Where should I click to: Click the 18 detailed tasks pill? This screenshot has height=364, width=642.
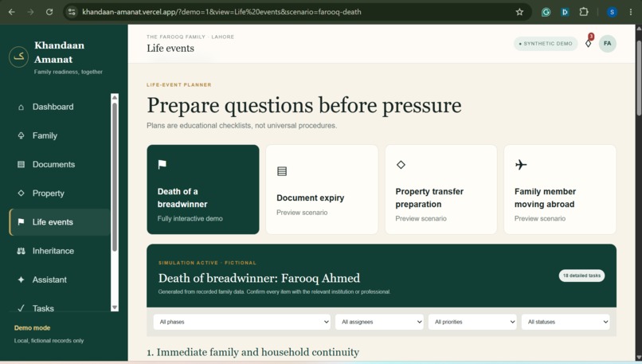click(x=581, y=276)
